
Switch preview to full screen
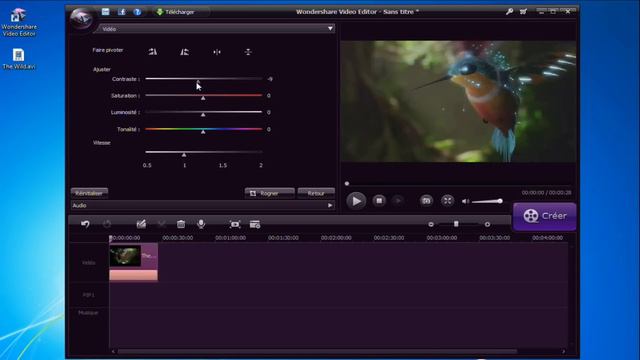tap(447, 200)
